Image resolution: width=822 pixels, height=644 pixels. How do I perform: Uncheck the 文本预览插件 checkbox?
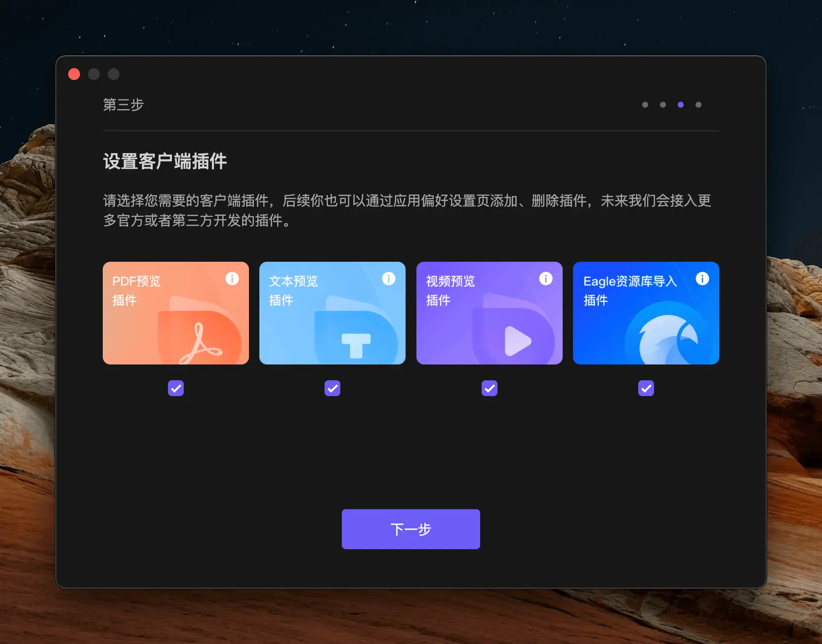tap(332, 388)
